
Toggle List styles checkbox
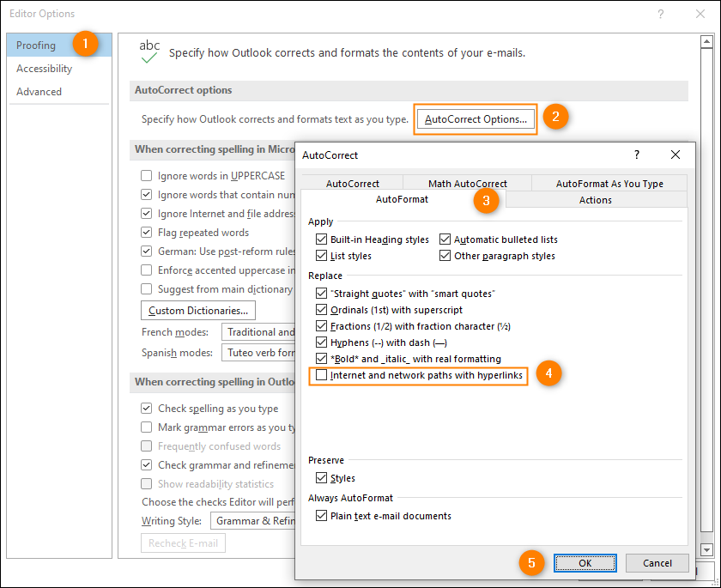[321, 255]
